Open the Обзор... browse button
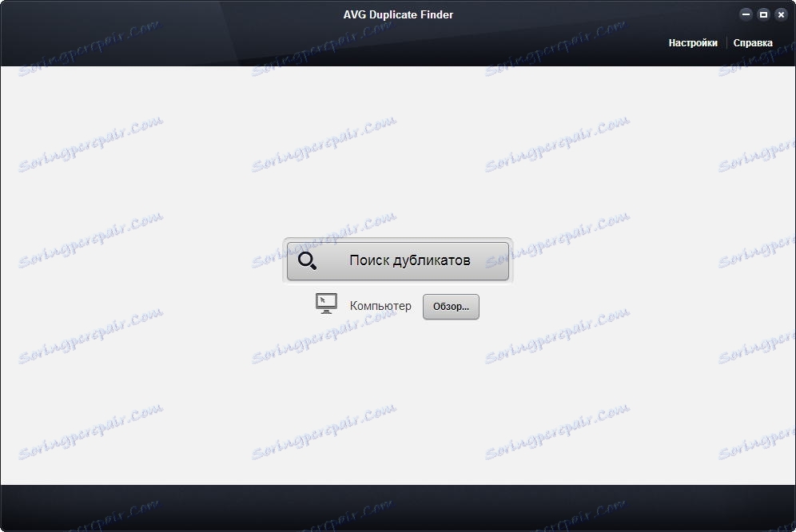 point(451,307)
